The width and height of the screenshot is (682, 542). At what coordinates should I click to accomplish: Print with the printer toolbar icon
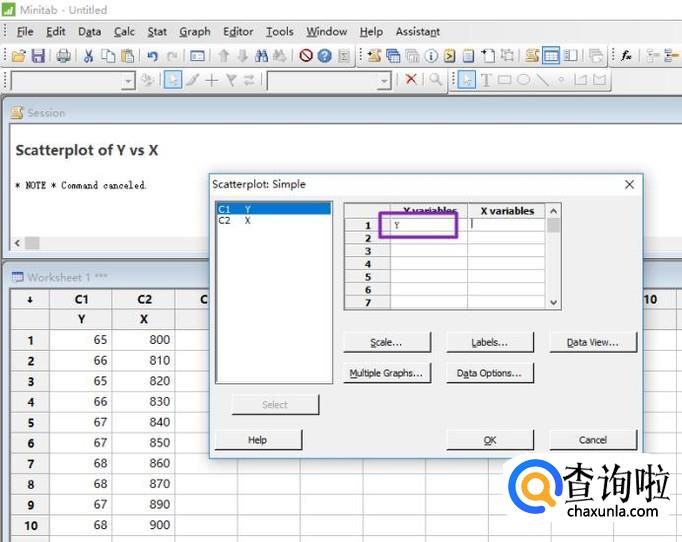coord(64,56)
